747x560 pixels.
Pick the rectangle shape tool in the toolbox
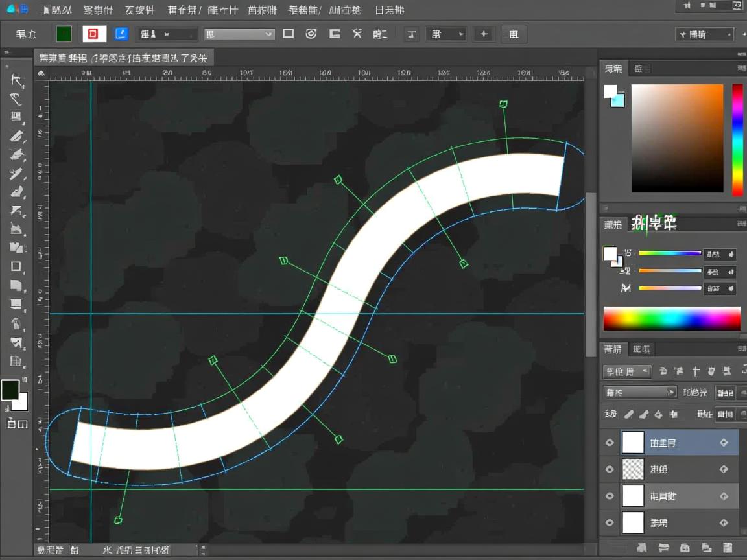tap(16, 266)
